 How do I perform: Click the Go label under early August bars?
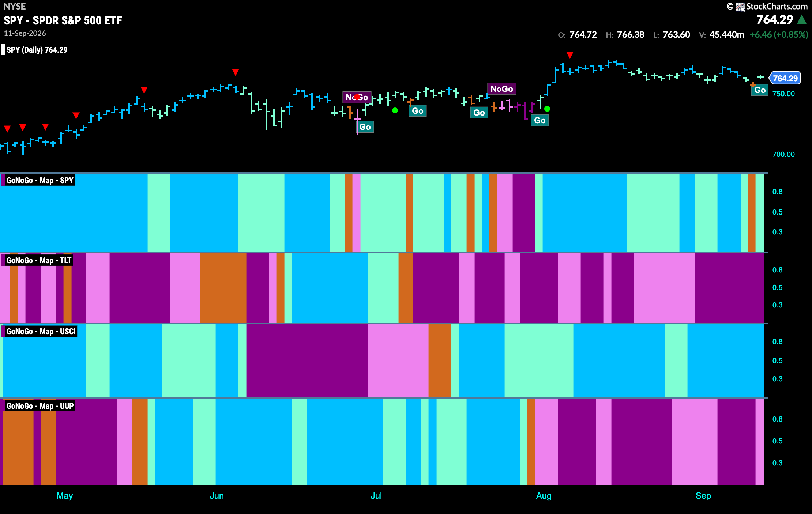(x=540, y=120)
